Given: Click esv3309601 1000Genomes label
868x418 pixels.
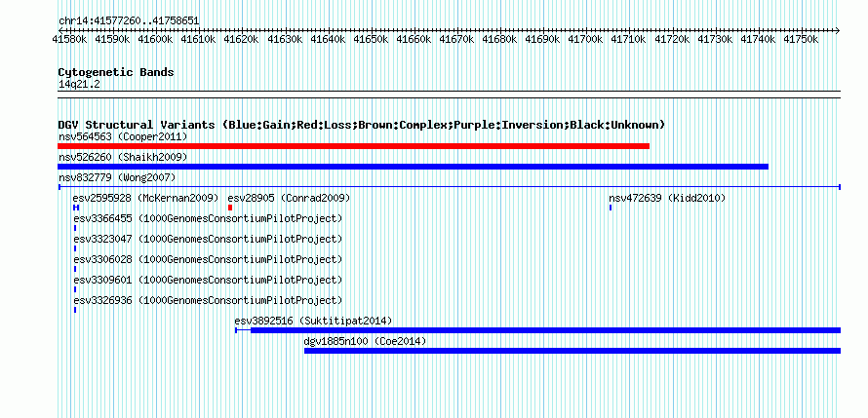Looking at the screenshot, I should pyautogui.click(x=208, y=280).
